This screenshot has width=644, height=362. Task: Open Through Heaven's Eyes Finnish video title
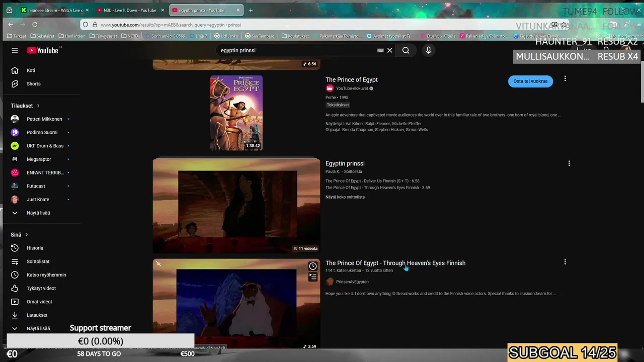click(395, 263)
